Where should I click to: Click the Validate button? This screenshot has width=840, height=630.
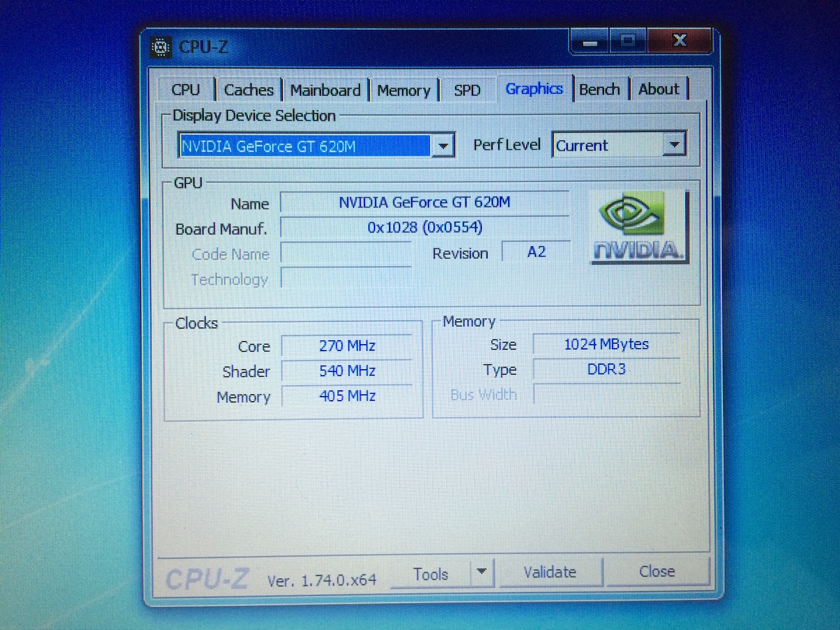pyautogui.click(x=550, y=572)
